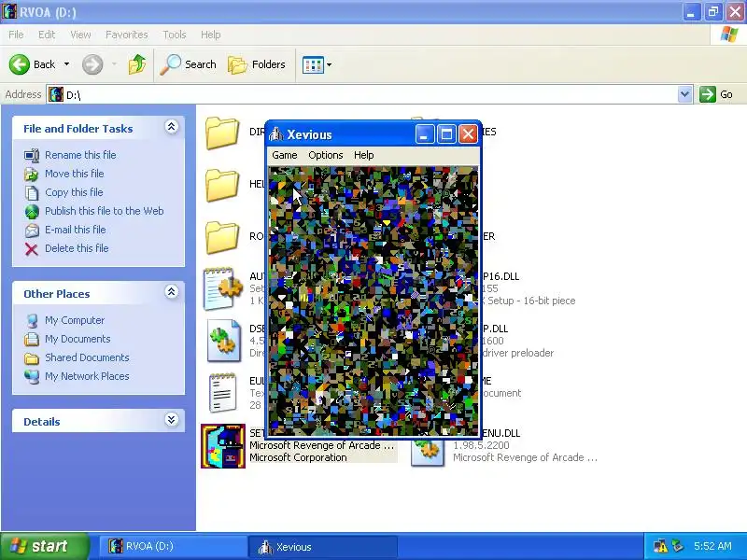The height and width of the screenshot is (560, 747).
Task: Expand the Details panel
Action: [x=172, y=419]
